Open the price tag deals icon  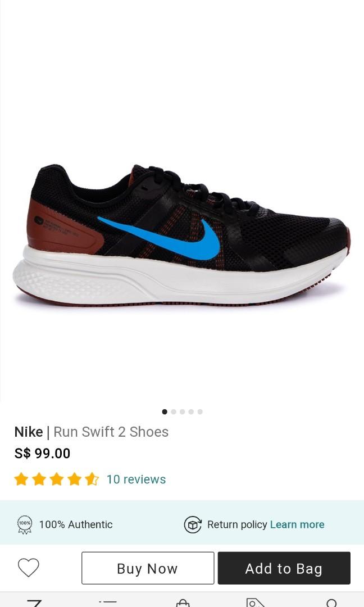click(255, 603)
